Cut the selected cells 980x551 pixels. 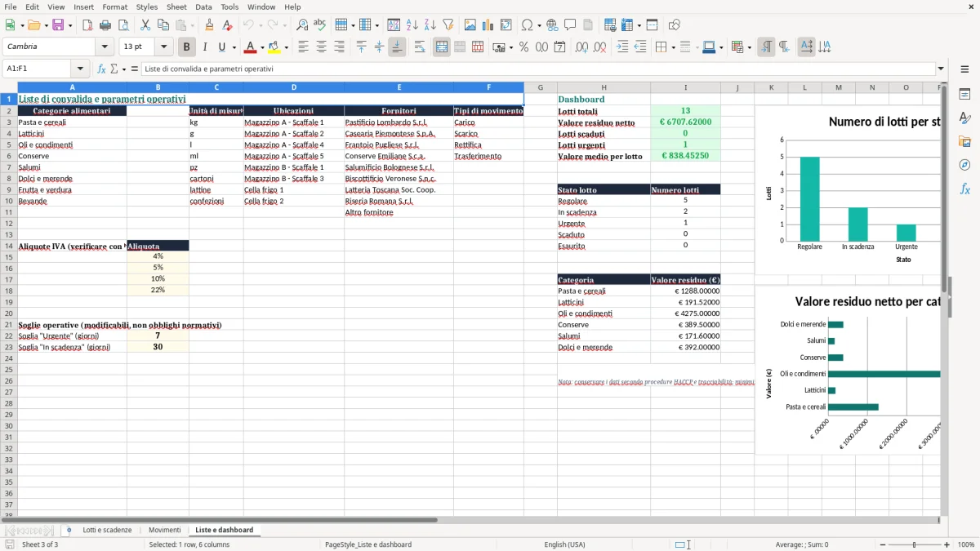145,25
